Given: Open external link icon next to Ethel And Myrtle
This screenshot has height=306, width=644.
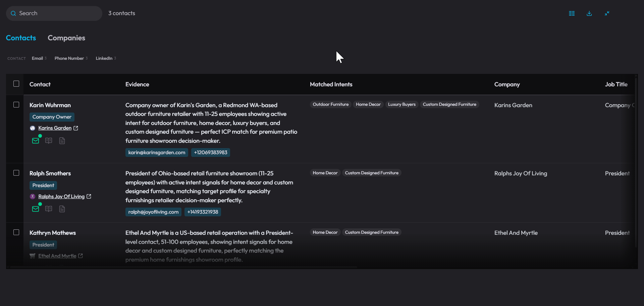Looking at the screenshot, I should pos(80,256).
